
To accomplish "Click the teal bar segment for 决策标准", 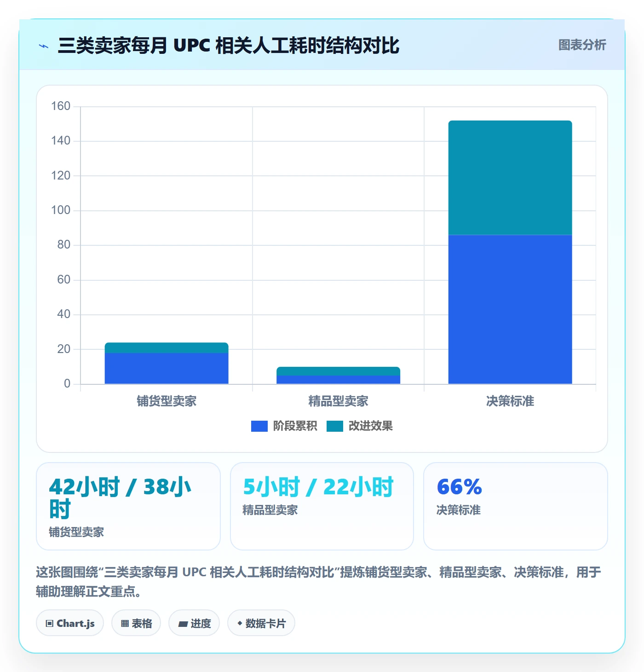I will [x=510, y=178].
